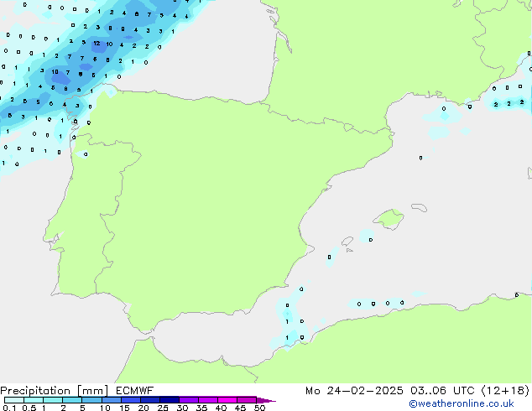Click the '(12+18)' forecast offset text

505,390
